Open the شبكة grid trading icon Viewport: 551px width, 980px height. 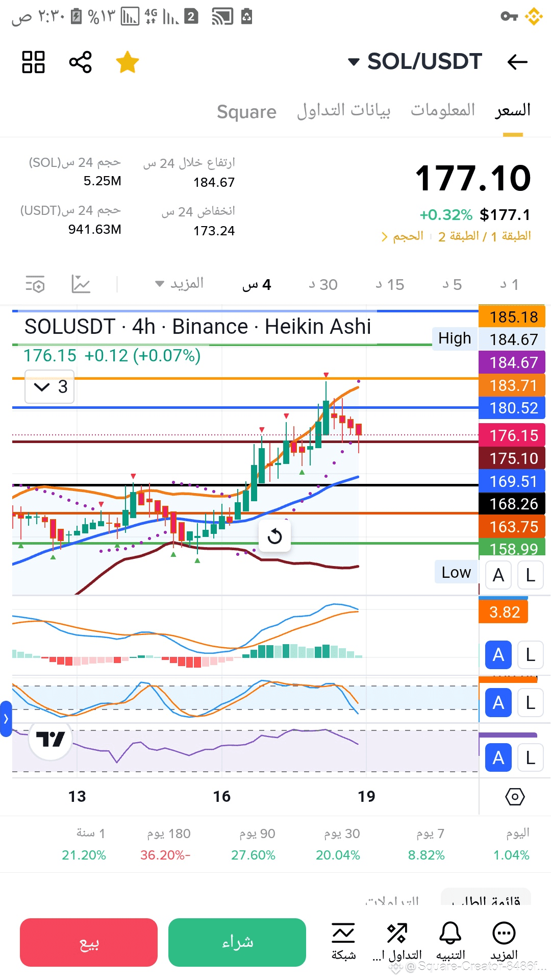click(x=343, y=941)
